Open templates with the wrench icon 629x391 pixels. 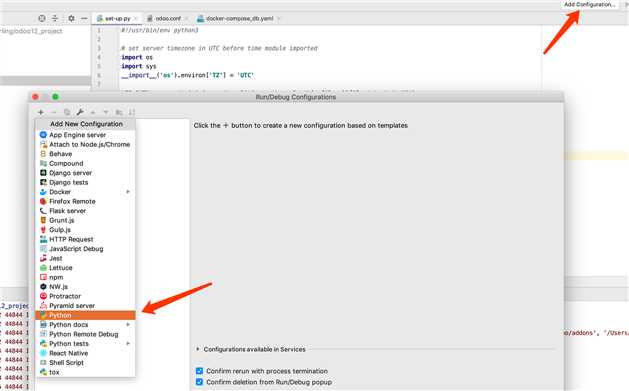(80, 112)
